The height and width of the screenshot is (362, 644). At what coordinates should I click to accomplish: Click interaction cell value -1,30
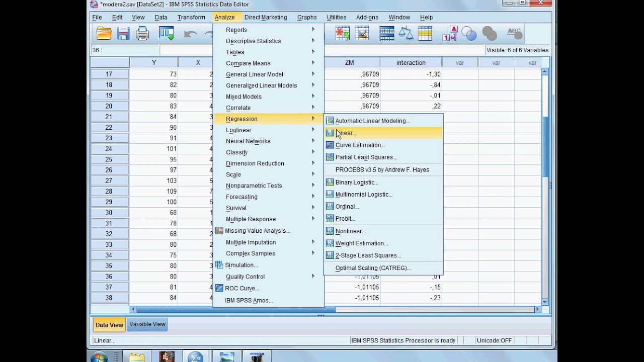pos(411,74)
